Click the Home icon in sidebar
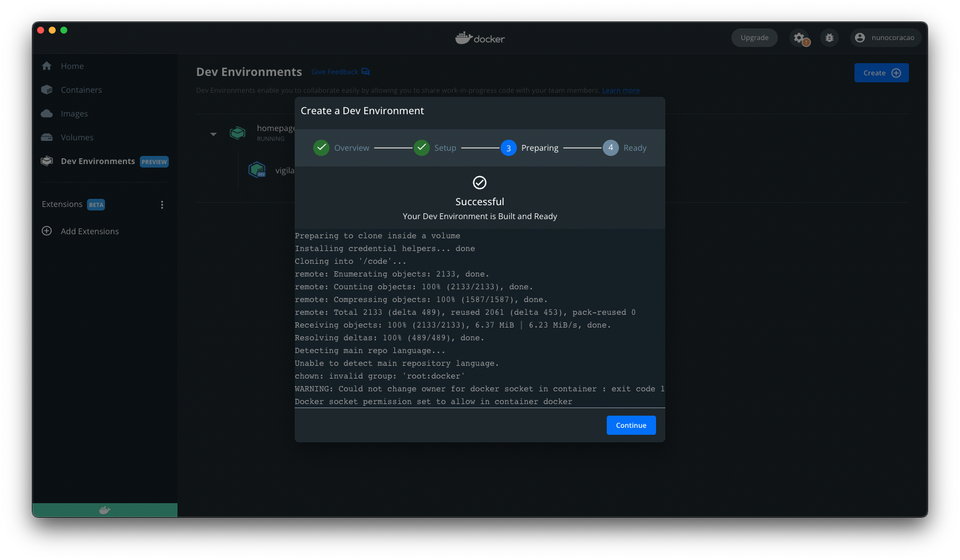The height and width of the screenshot is (560, 960). pyautogui.click(x=47, y=66)
